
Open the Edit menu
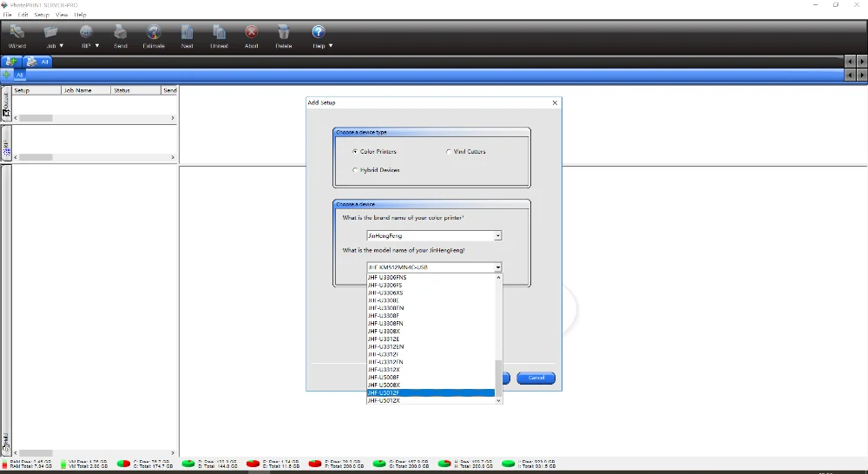(x=23, y=15)
